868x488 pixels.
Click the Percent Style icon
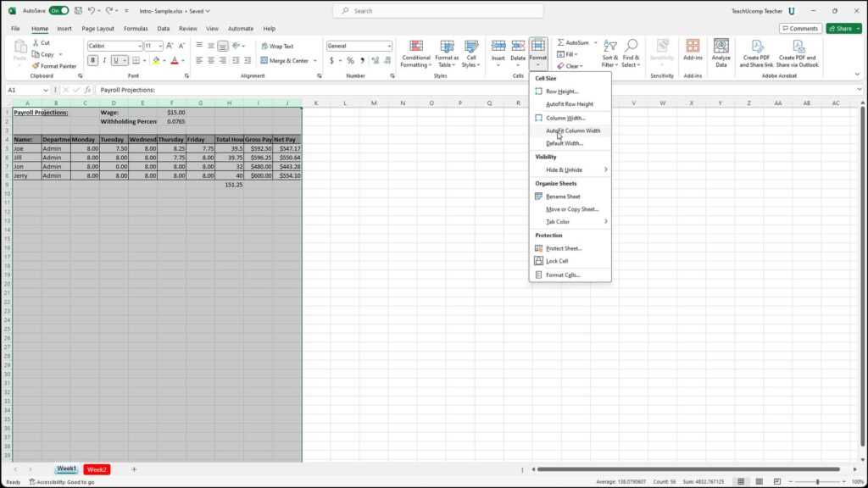pos(350,60)
